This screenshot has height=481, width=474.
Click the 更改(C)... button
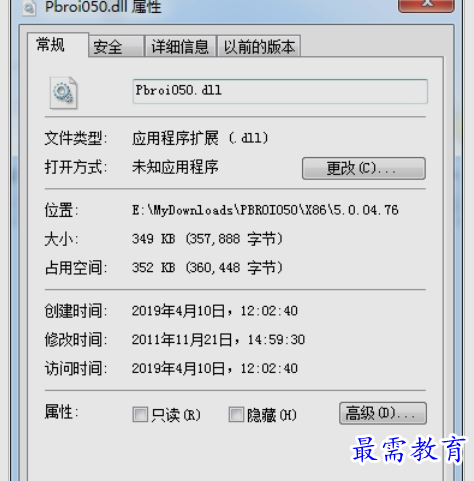364,168
